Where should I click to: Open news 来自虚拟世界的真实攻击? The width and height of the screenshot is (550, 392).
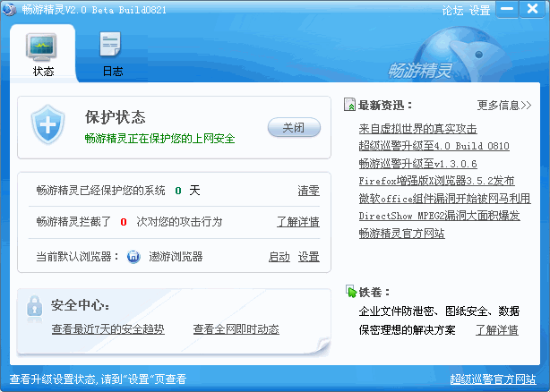click(417, 129)
